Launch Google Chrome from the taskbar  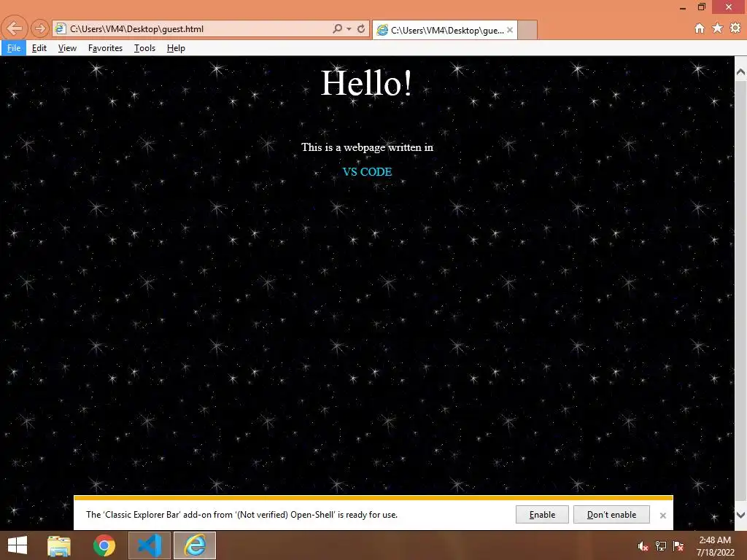[104, 545]
